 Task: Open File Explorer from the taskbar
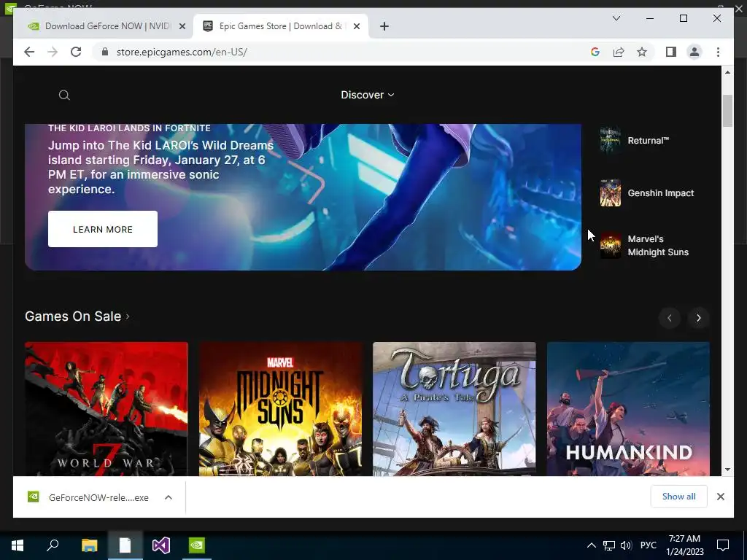pos(89,545)
